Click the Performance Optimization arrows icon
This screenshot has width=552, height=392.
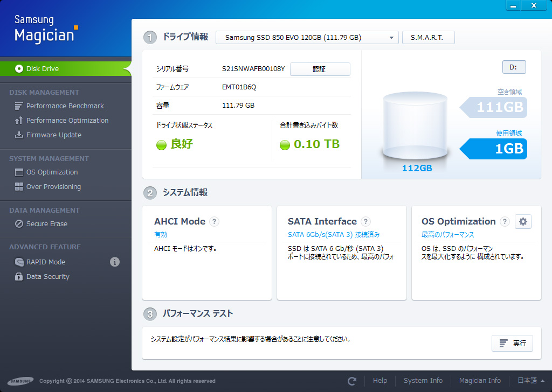coord(19,121)
